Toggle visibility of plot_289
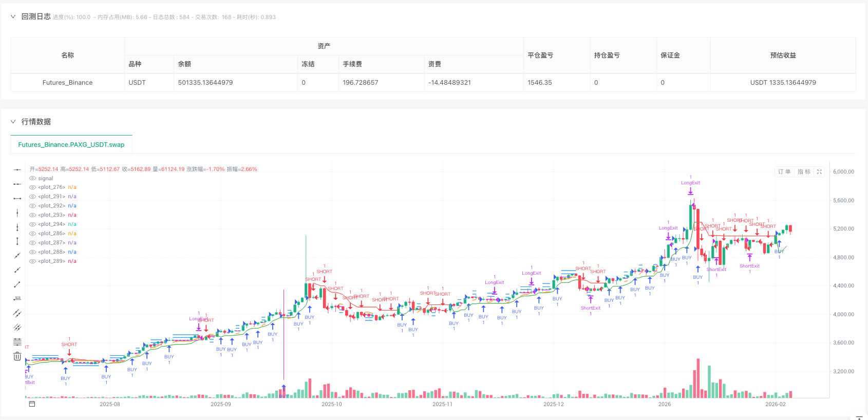The width and height of the screenshot is (868, 420). (32, 261)
